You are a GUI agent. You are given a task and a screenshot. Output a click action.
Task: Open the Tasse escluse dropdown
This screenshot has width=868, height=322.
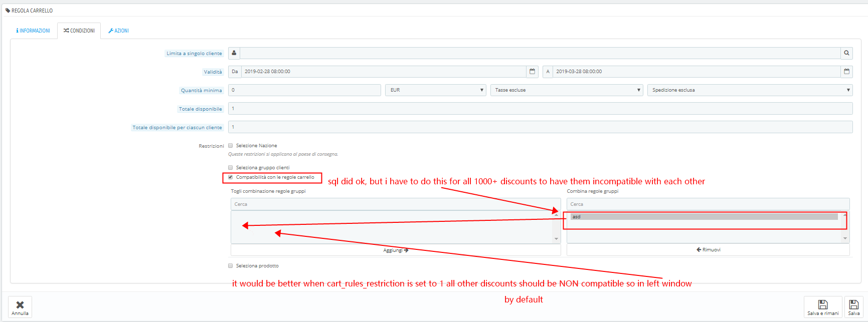click(x=567, y=90)
